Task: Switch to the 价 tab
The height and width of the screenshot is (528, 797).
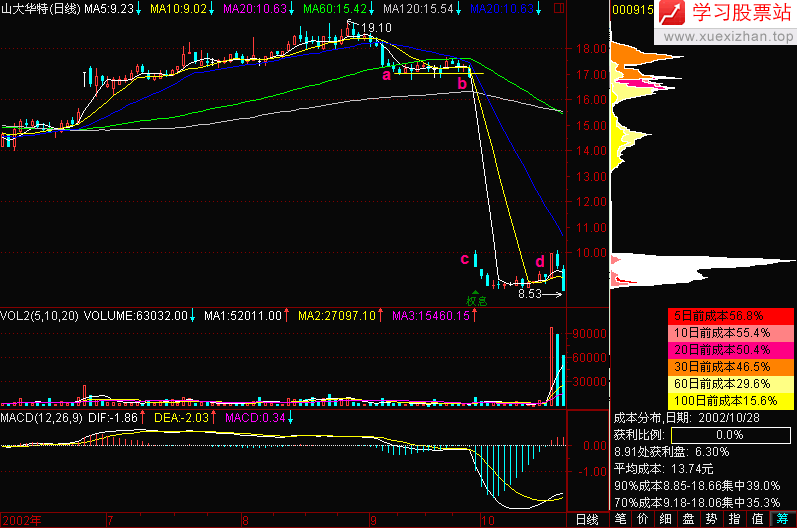Action: pos(642,519)
